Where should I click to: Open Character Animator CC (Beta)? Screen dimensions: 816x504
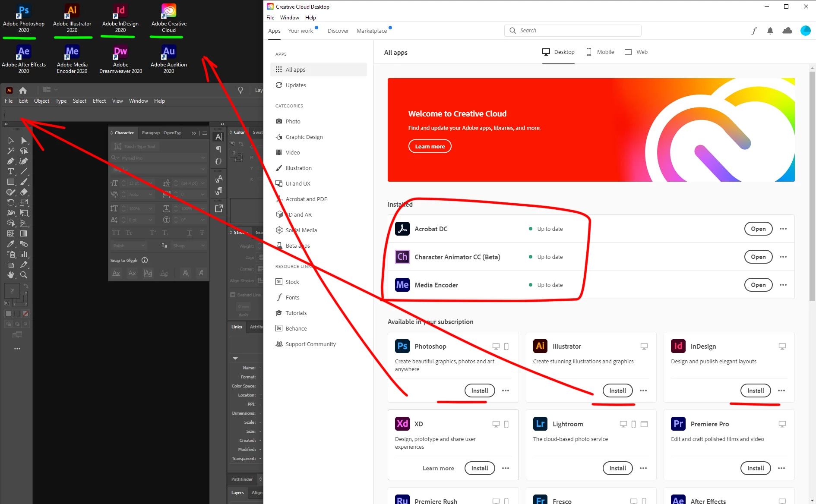[x=758, y=257]
